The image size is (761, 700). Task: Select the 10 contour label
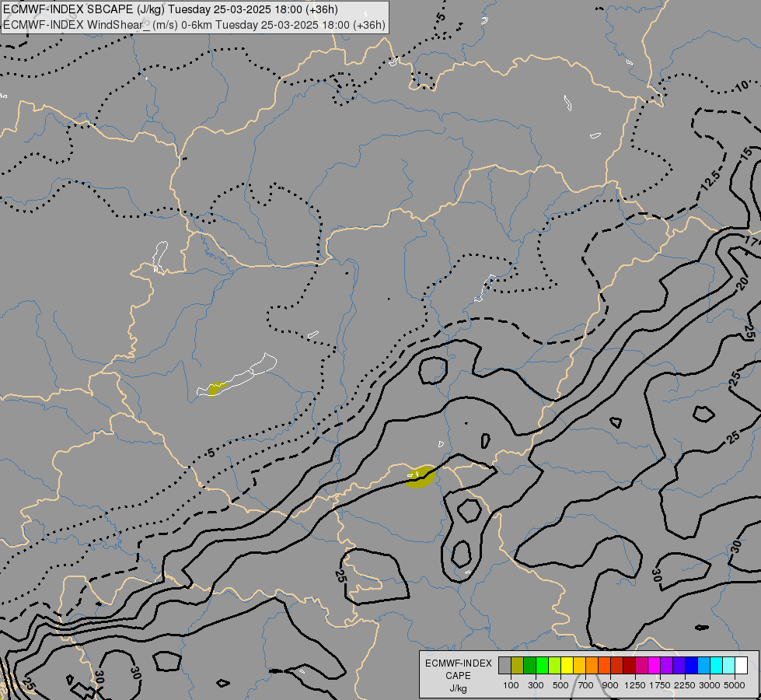tap(741, 86)
